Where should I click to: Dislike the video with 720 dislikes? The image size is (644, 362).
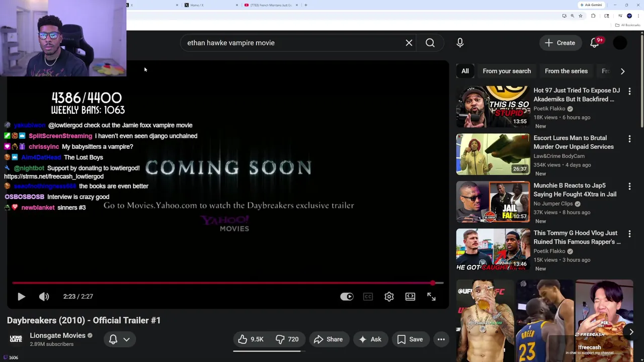click(287, 339)
